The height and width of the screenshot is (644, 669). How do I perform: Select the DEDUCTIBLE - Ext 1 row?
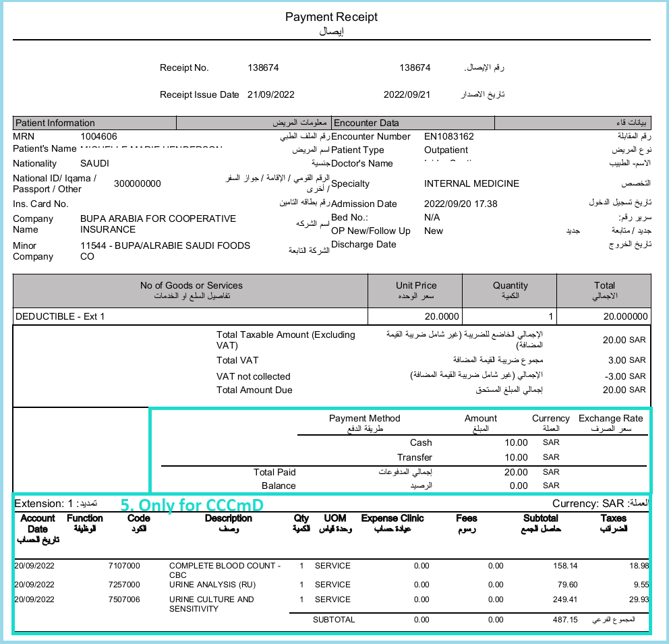pyautogui.click(x=332, y=316)
